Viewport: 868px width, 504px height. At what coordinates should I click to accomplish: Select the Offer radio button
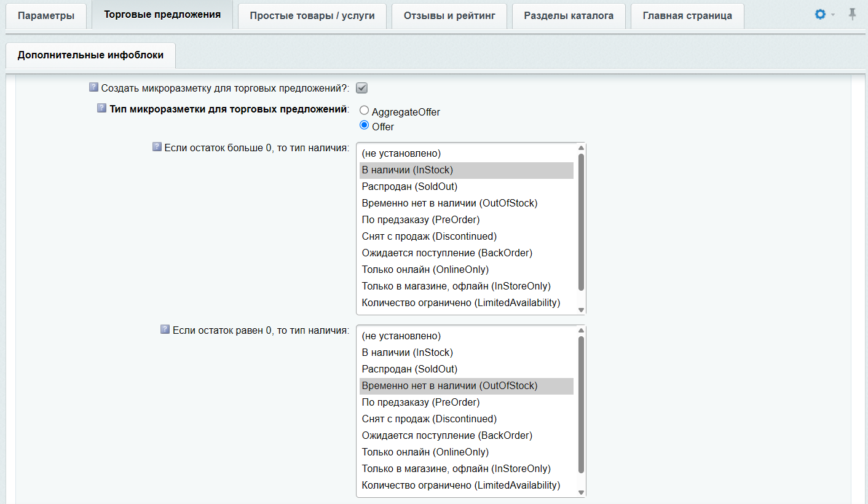pos(364,125)
